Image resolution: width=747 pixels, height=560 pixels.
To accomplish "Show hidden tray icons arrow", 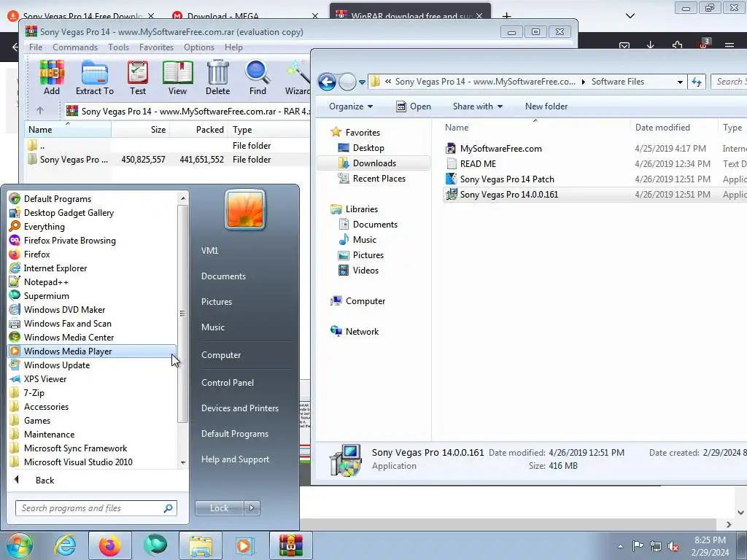I will click(620, 546).
